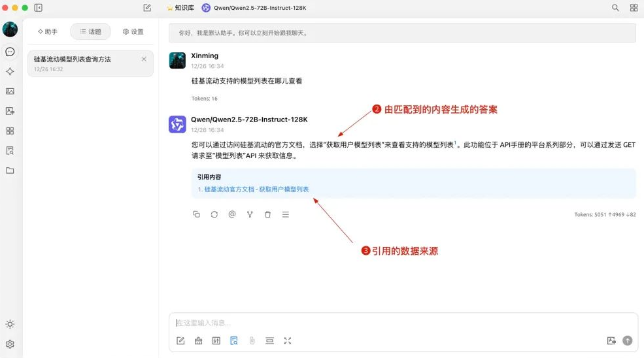Copy the assistant's reply message

point(196,214)
